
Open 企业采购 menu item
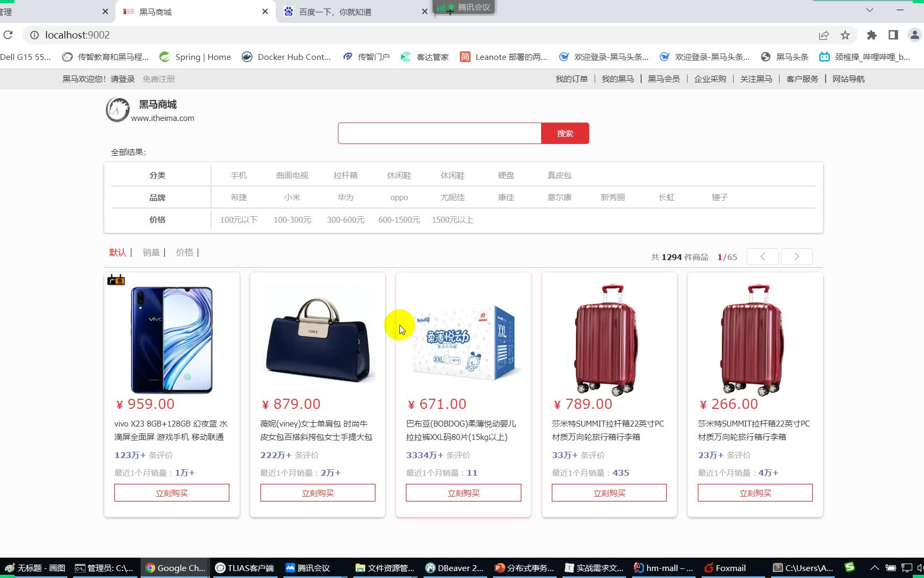pyautogui.click(x=710, y=79)
